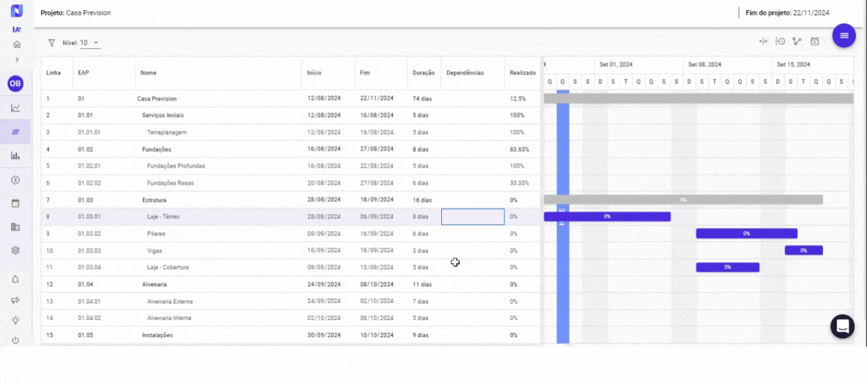Open the lightbulb tips icon
The width and height of the screenshot is (868, 384).
tap(16, 320)
